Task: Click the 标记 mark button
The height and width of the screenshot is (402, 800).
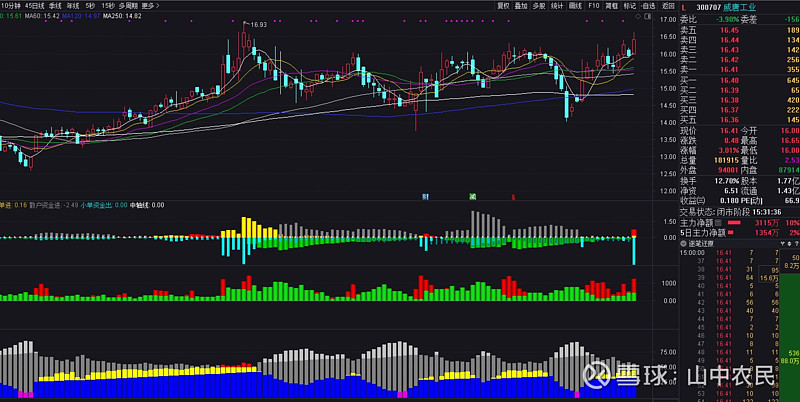Action: tap(630, 6)
